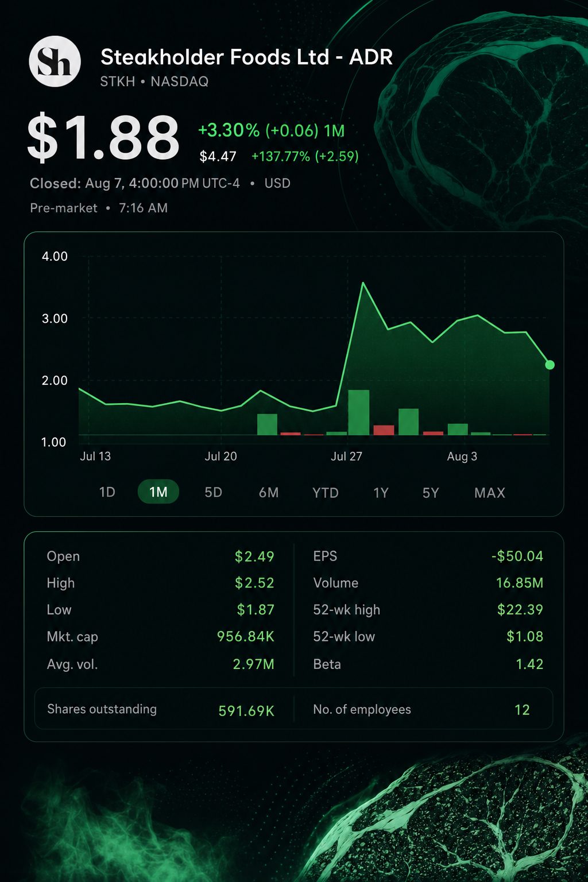Show the 1Y chart range

click(381, 492)
